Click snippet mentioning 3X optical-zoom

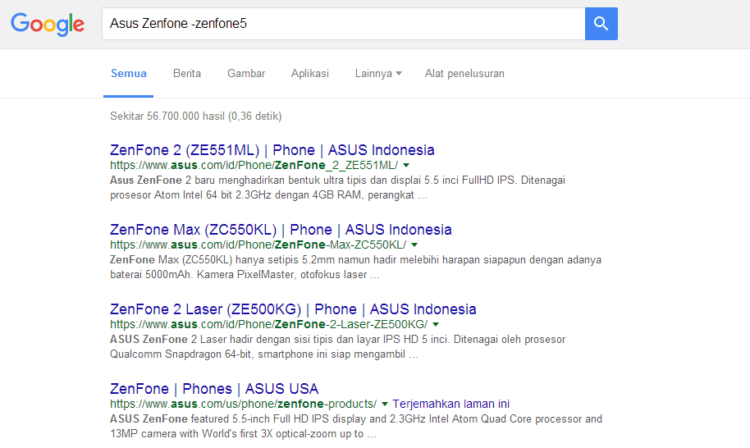[x=356, y=426]
